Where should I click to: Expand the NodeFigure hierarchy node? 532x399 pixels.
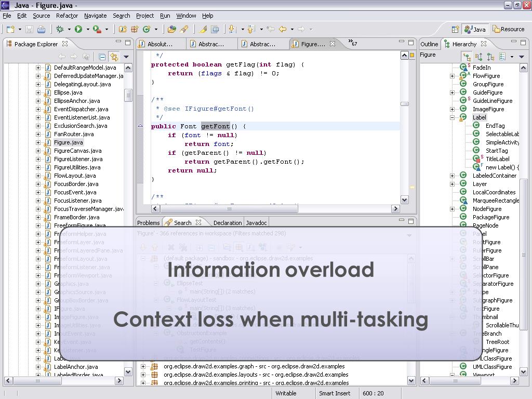[x=453, y=209]
